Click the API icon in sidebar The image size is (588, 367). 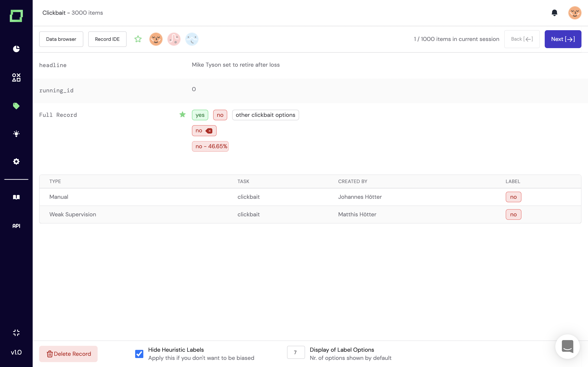point(16,226)
